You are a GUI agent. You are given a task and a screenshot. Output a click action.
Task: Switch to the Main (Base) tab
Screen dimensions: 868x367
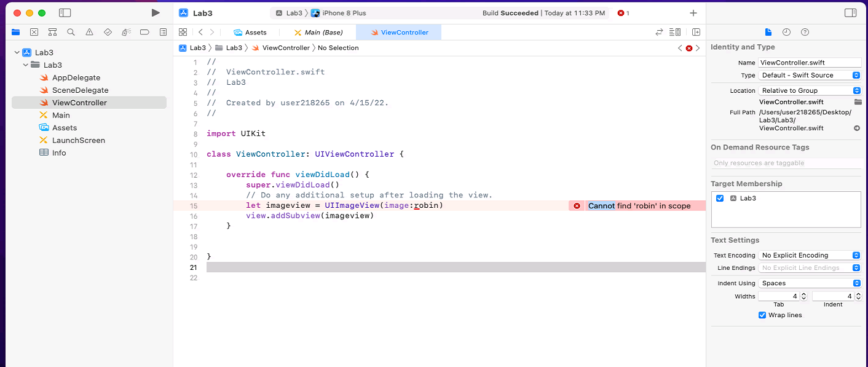tap(318, 32)
